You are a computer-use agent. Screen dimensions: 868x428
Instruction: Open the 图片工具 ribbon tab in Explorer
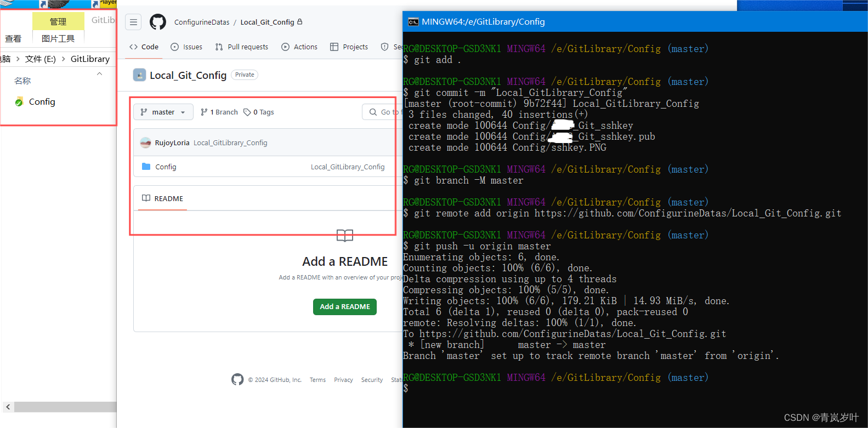pos(58,38)
